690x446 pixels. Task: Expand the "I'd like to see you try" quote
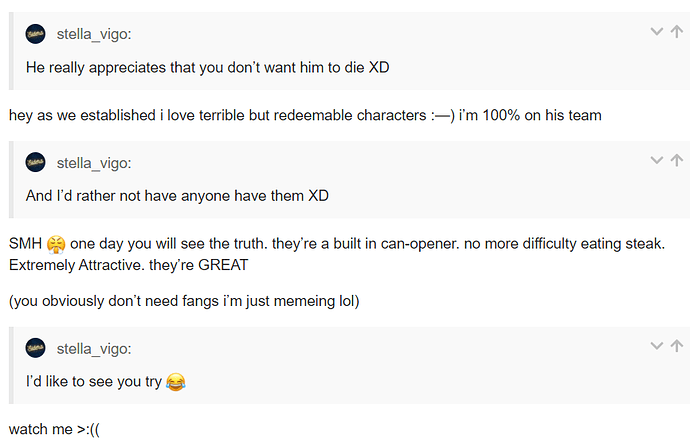coord(656,346)
